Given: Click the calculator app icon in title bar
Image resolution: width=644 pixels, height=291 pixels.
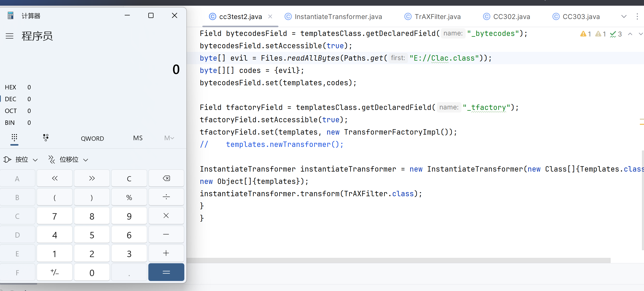Looking at the screenshot, I should point(11,16).
